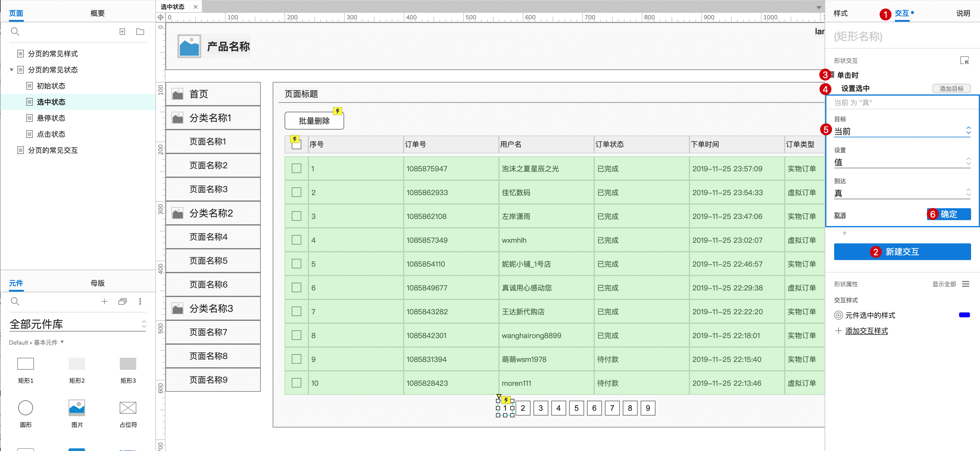Click 显示全部 in shape properties

point(944,284)
